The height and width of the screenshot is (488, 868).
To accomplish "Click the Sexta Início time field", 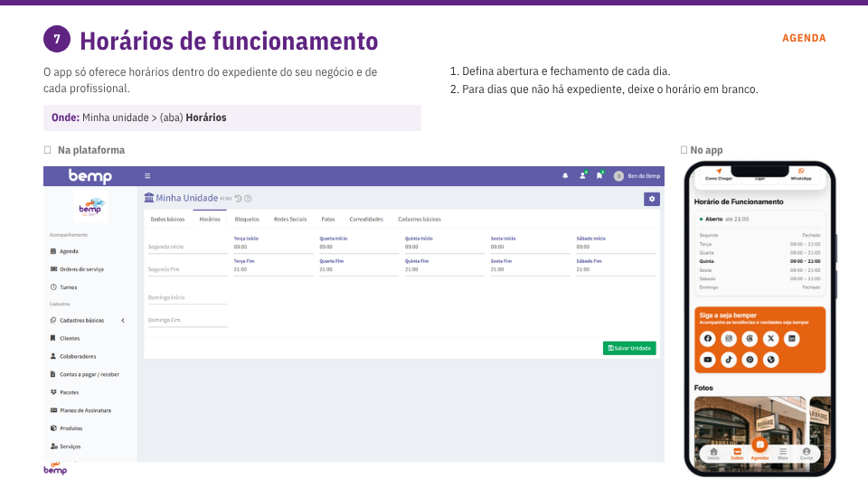I will tap(531, 245).
